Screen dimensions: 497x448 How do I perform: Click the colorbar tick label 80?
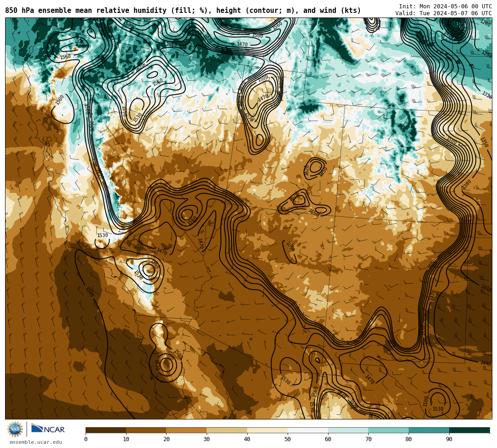coord(409,439)
